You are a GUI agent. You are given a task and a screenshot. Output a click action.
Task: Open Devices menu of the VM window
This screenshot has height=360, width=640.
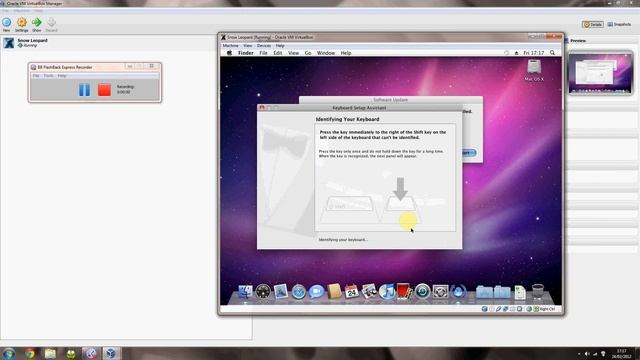[264, 46]
